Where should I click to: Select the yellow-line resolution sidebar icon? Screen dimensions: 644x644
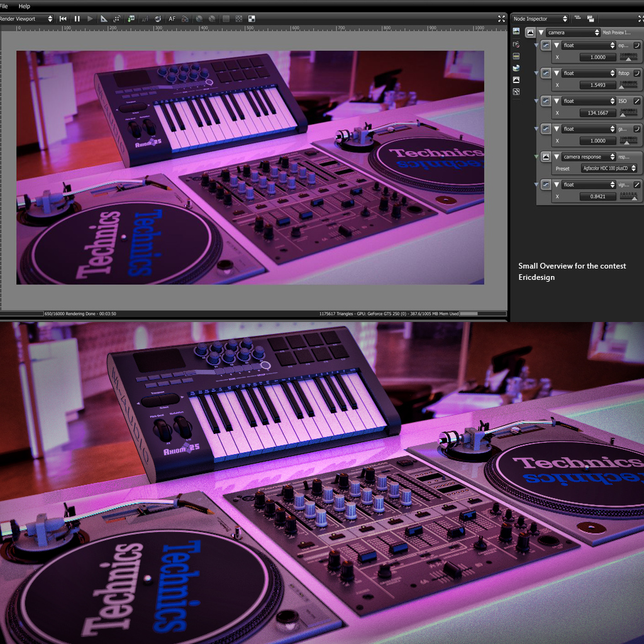(x=516, y=56)
